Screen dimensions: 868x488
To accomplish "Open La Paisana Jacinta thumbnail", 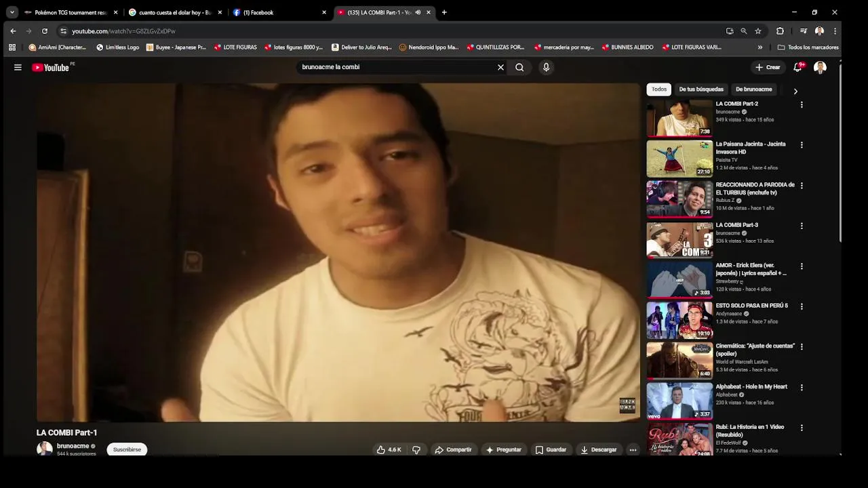I will point(679,159).
